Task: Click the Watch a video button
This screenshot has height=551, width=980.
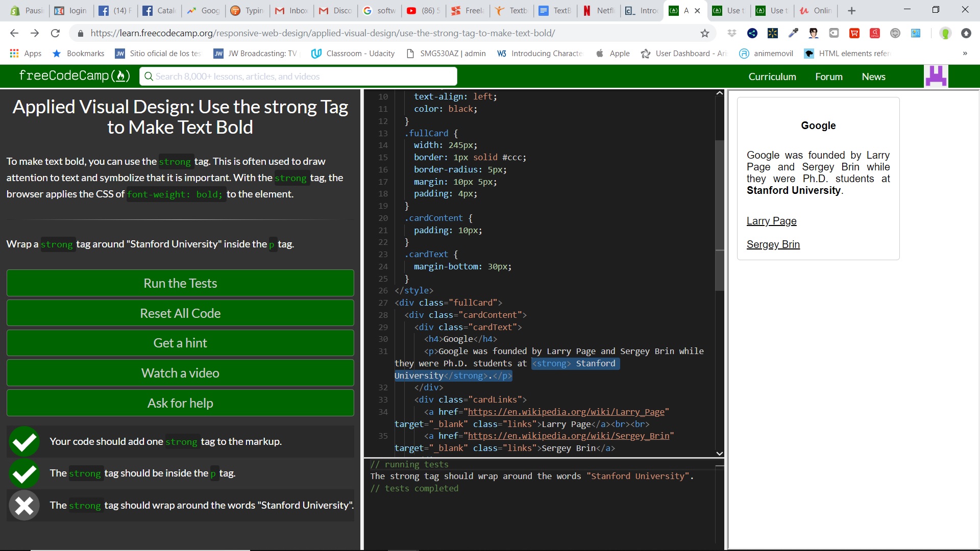Action: click(x=180, y=373)
